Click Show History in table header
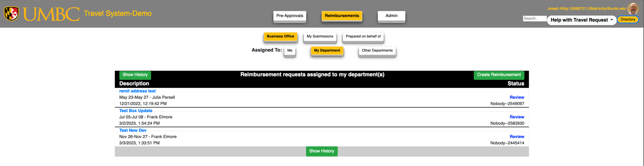The image size is (644, 166). point(135,75)
